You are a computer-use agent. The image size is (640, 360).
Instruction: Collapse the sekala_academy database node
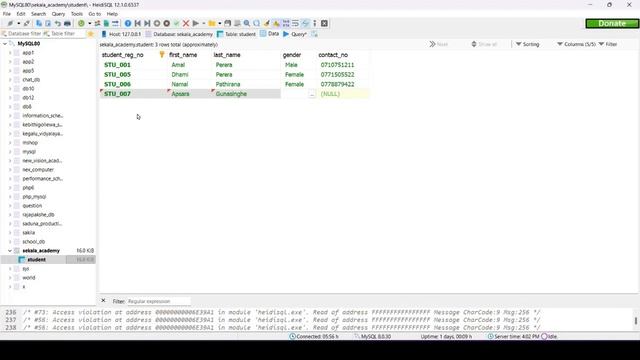(x=10, y=251)
